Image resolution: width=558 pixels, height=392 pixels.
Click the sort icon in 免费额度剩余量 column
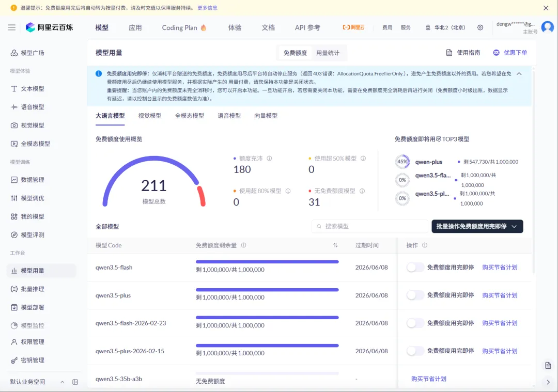click(335, 245)
